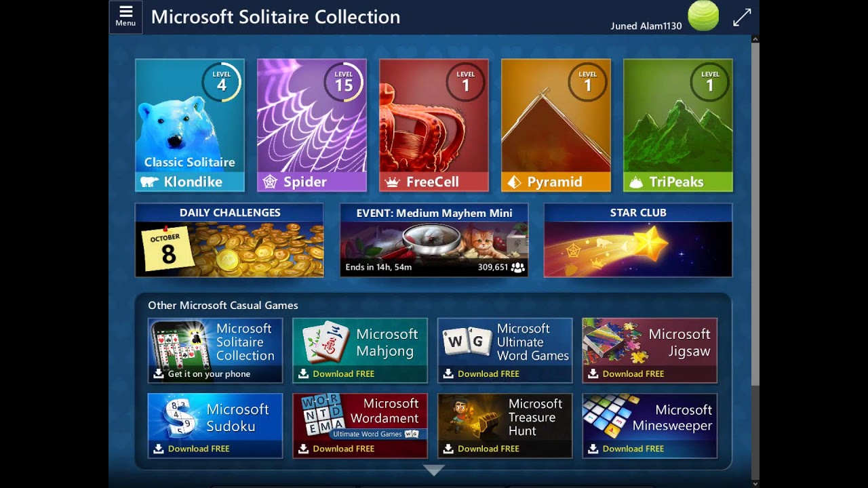Screen dimensions: 868x488
Task: Click Download FREE icon under Ultimate Word Games
Action: point(448,373)
